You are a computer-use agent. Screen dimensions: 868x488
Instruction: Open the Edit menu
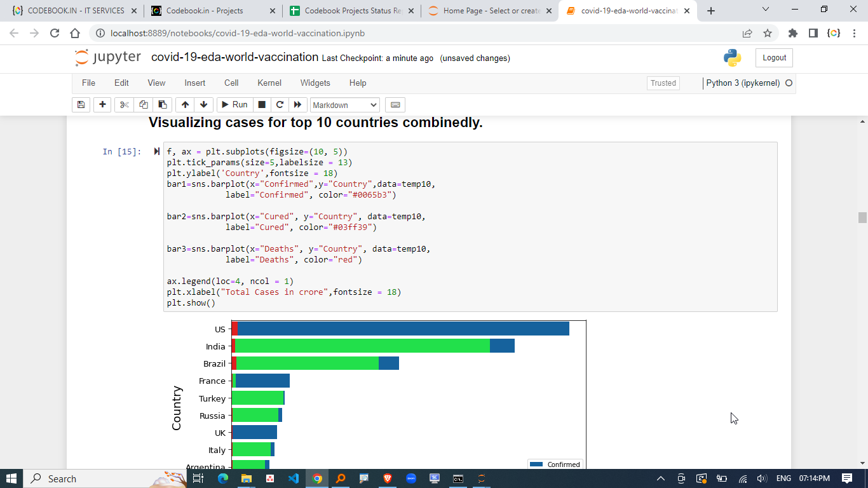click(121, 83)
